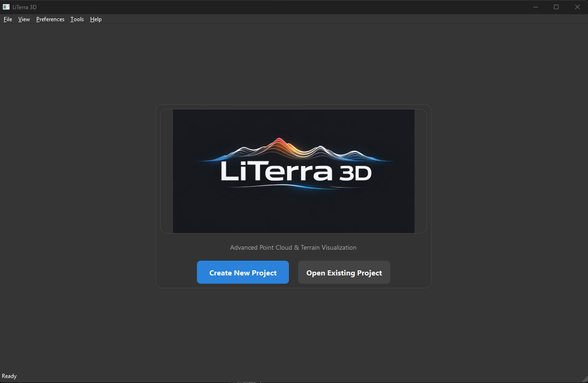Click Create New Project
588x383 pixels.
click(242, 272)
